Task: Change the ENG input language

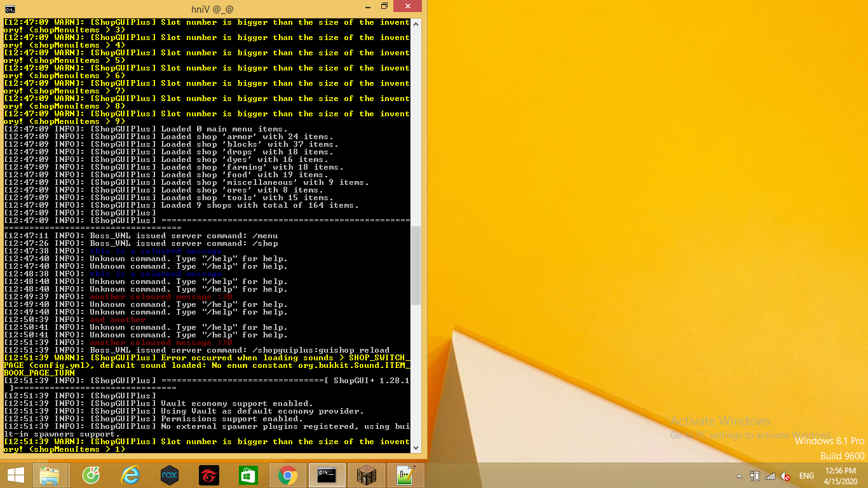Action: pos(806,476)
